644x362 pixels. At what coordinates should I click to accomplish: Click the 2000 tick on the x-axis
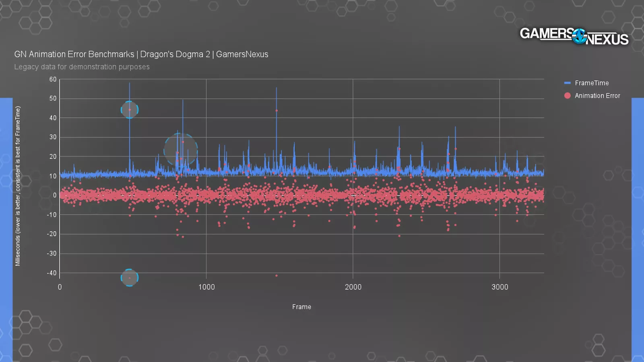[353, 287]
